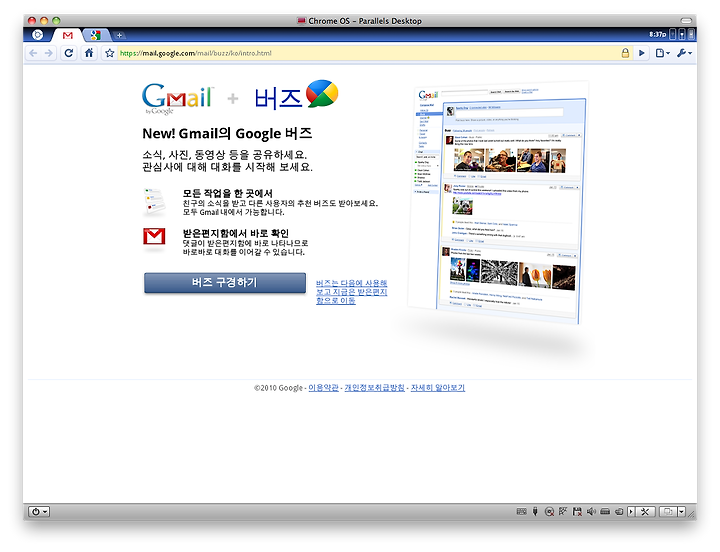Image resolution: width=720 pixels, height=552 pixels.
Task: Expand the Parallels status bar arrow
Action: click(x=631, y=512)
